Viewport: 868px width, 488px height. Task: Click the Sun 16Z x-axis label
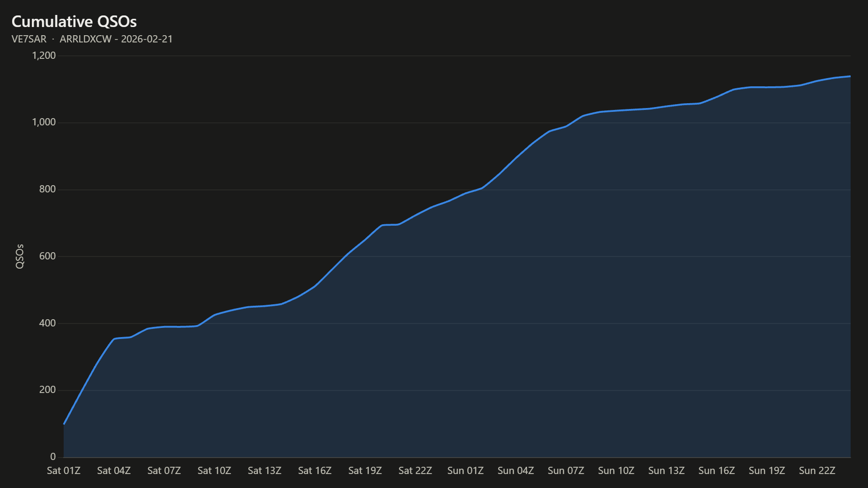(717, 471)
